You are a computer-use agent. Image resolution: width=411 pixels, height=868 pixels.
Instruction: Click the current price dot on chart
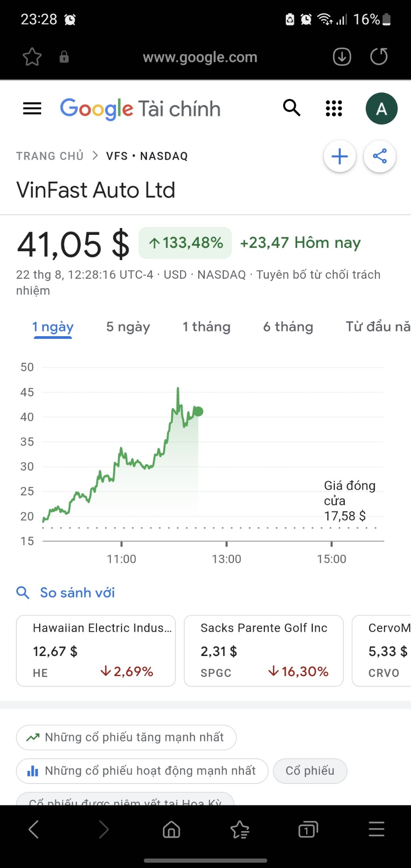click(x=198, y=411)
